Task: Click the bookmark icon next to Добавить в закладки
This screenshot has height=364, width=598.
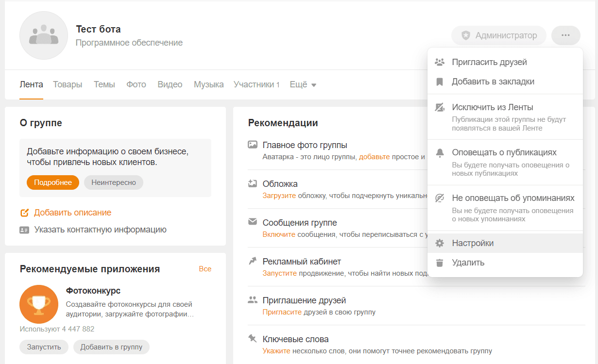Action: tap(440, 82)
